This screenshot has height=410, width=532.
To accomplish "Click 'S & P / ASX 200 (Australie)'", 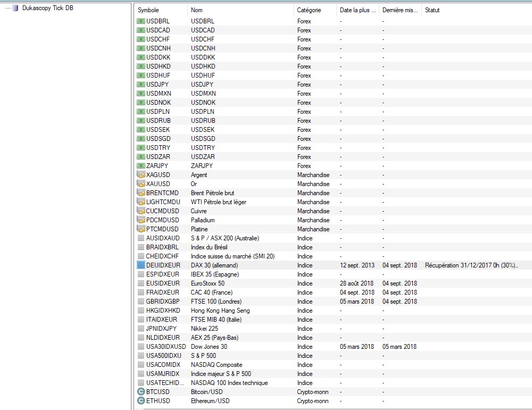I will (225, 238).
